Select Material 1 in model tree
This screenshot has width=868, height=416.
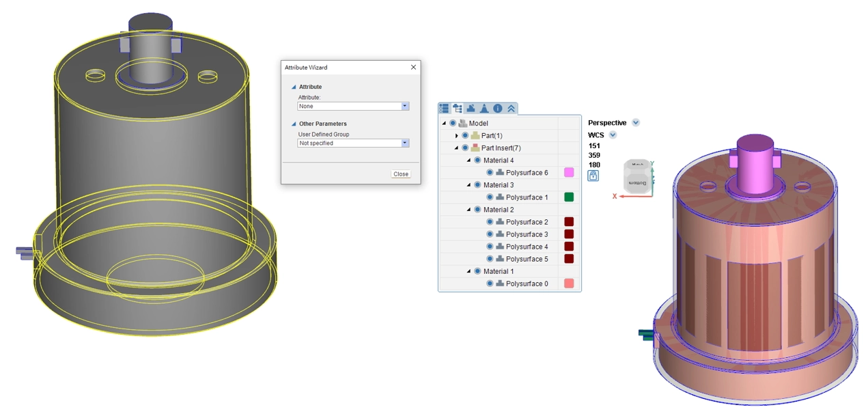click(x=499, y=271)
